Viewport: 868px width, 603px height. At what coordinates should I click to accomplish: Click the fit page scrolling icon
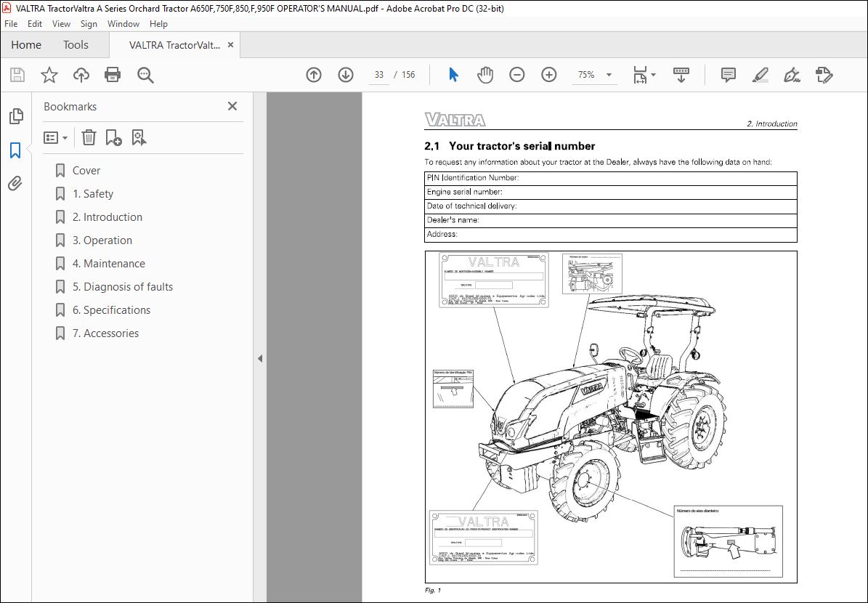tap(640, 75)
